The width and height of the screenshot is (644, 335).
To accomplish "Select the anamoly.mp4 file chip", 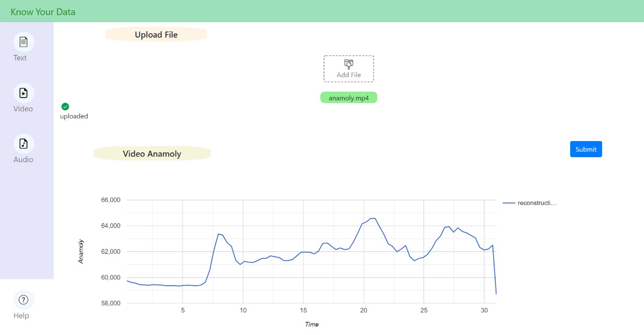I will click(349, 98).
